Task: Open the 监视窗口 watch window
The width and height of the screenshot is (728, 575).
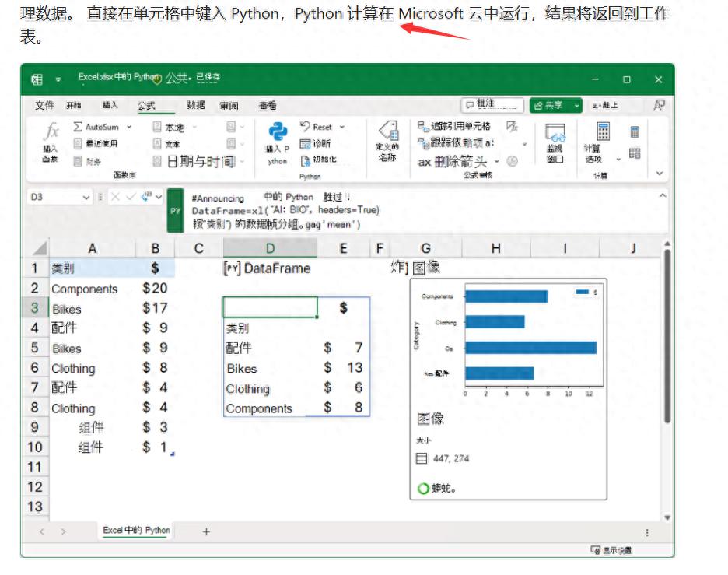Action: click(555, 143)
